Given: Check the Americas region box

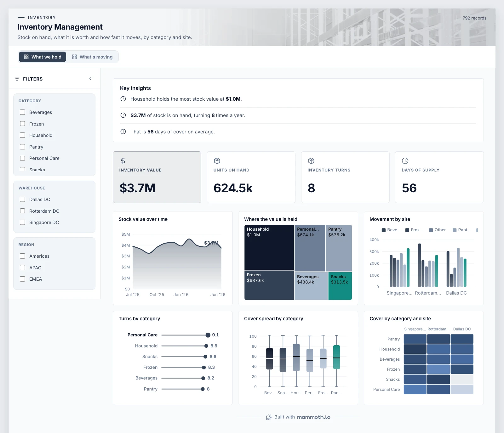Looking at the screenshot, I should click(23, 256).
